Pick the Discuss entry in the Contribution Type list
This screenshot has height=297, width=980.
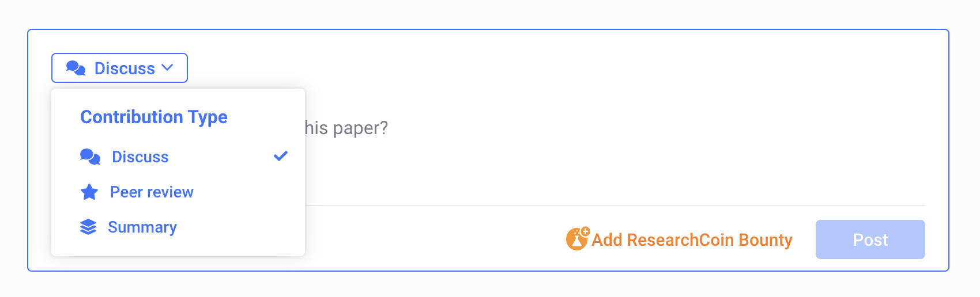178,157
